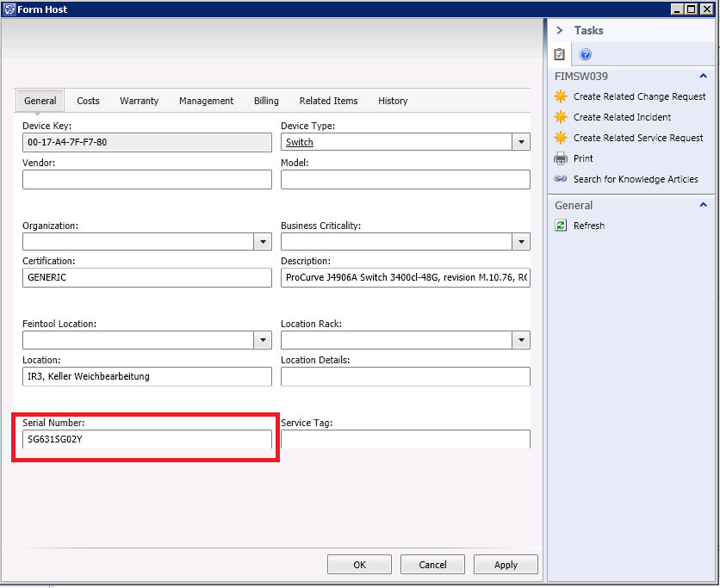The image size is (720, 588).
Task: Open the Device Type dropdown arrow
Action: 521,142
